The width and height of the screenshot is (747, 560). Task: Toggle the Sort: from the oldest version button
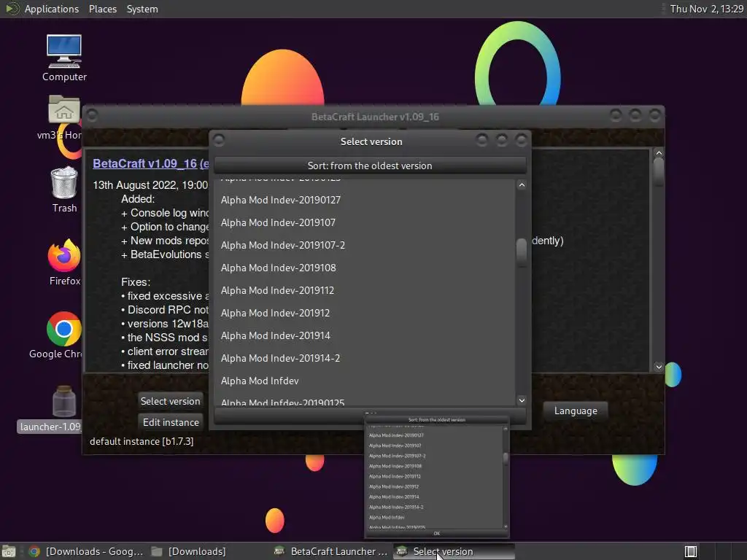point(370,166)
